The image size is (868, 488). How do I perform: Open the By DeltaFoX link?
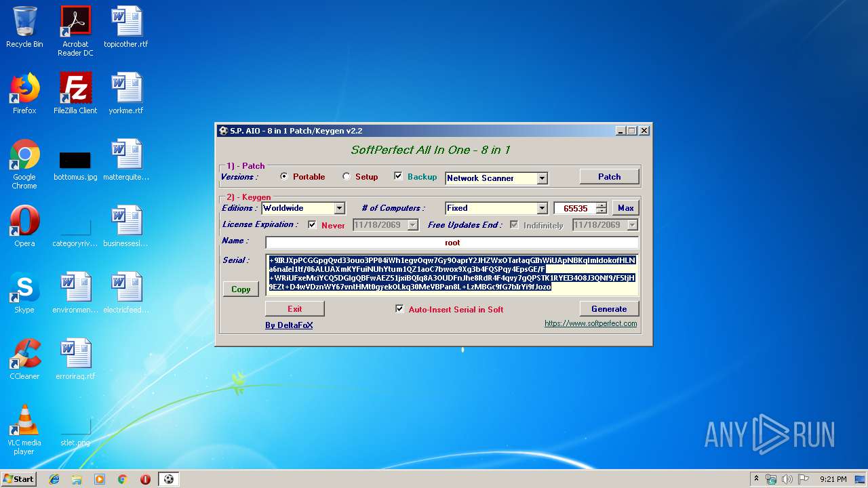[289, 325]
